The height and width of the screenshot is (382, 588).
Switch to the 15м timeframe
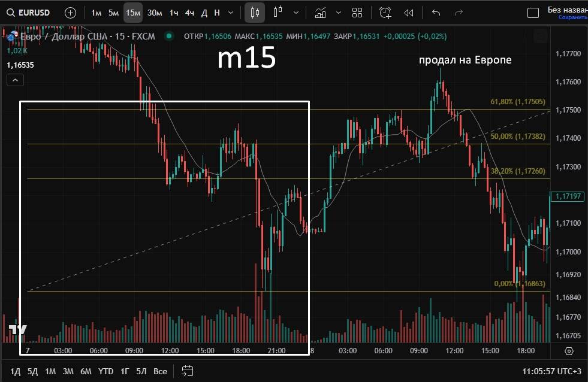coord(133,13)
